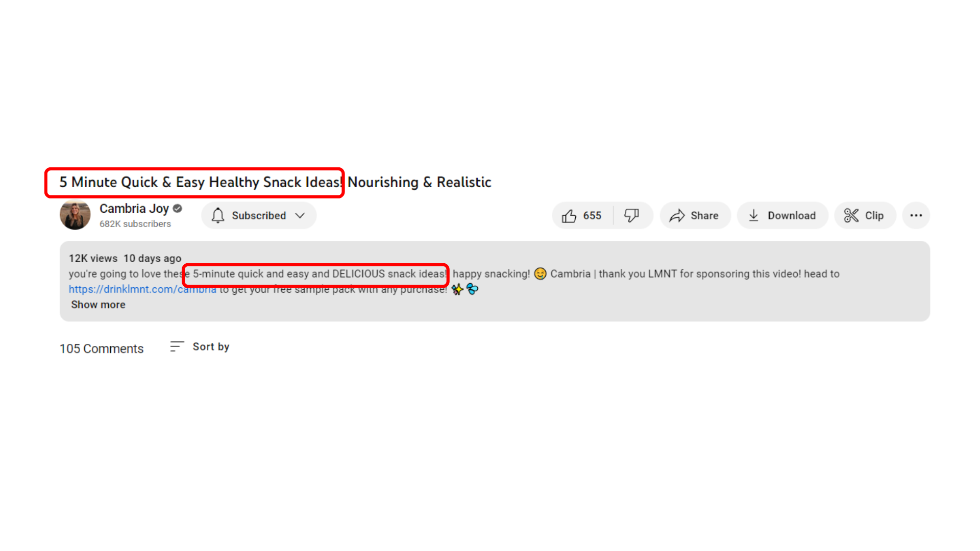Open the drinklmnt.com/cambria link
The width and height of the screenshot is (980, 551).
point(142,289)
